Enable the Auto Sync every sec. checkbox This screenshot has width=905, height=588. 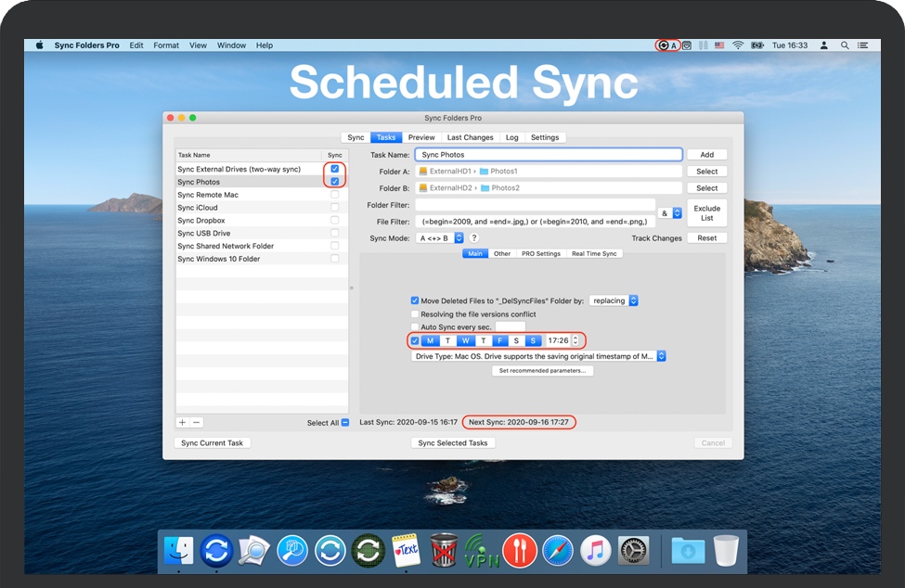coord(415,327)
